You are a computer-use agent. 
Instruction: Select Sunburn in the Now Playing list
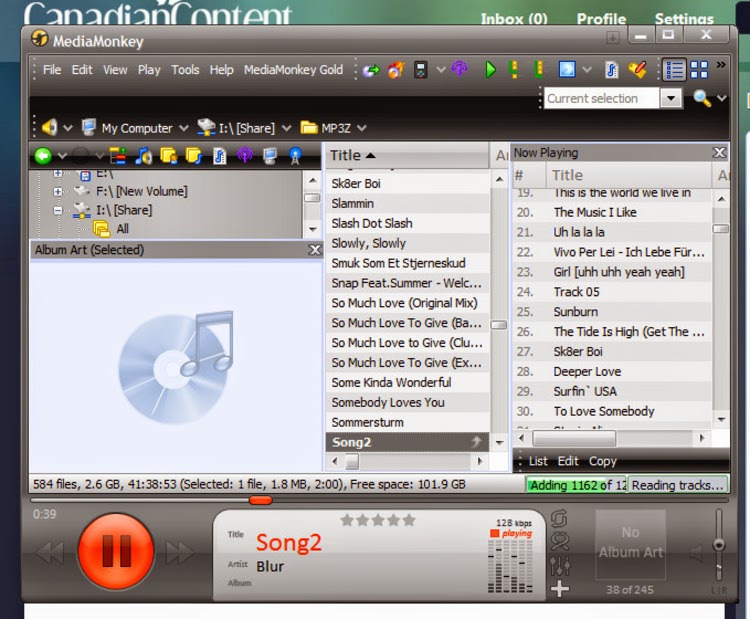point(612,312)
